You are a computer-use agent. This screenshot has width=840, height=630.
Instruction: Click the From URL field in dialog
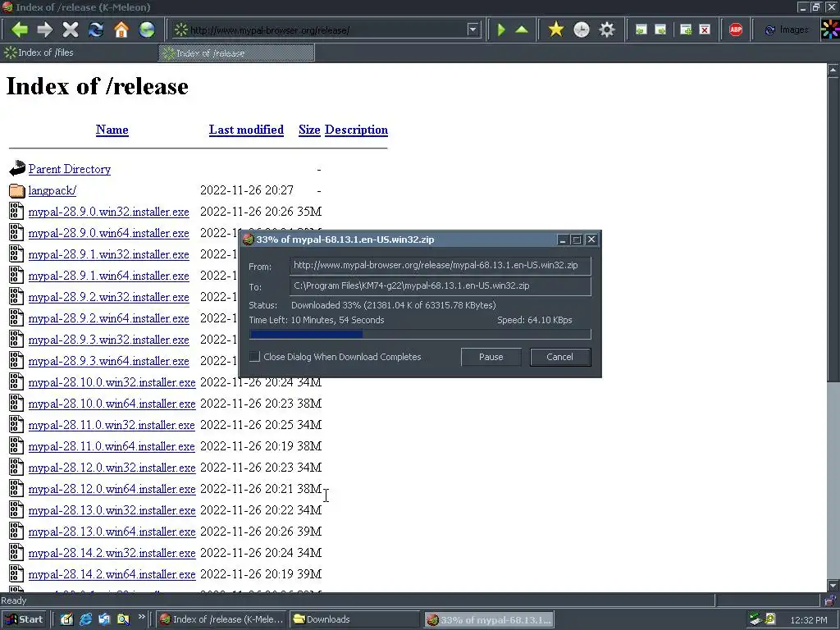[440, 265]
